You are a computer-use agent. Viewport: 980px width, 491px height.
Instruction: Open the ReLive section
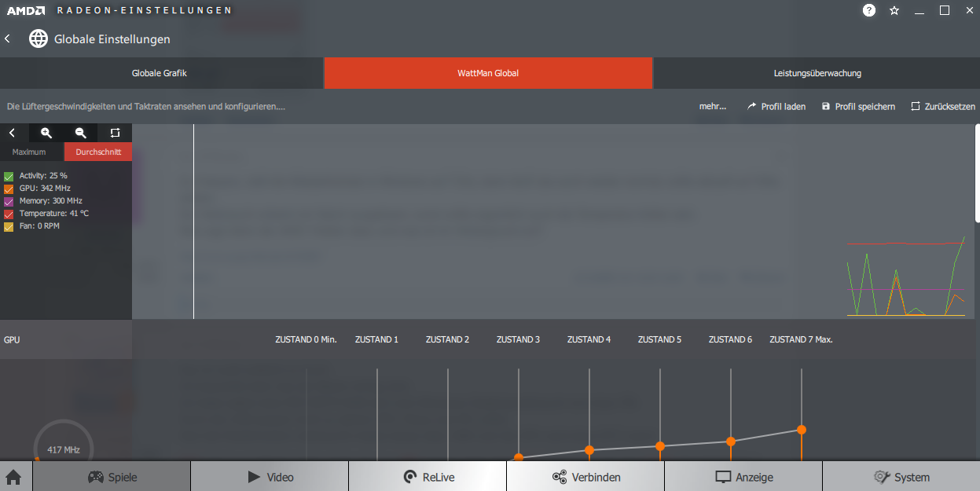click(428, 477)
